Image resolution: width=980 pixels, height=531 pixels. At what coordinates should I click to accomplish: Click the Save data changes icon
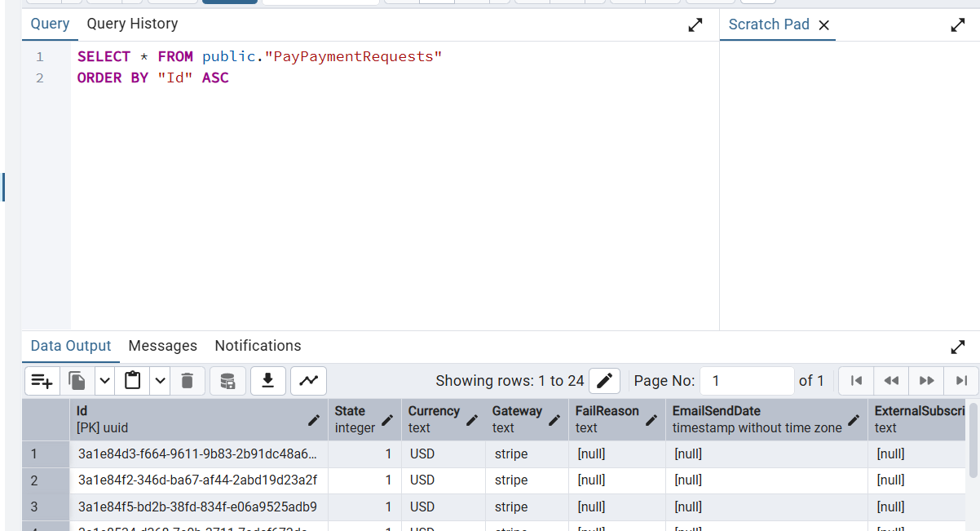click(227, 381)
